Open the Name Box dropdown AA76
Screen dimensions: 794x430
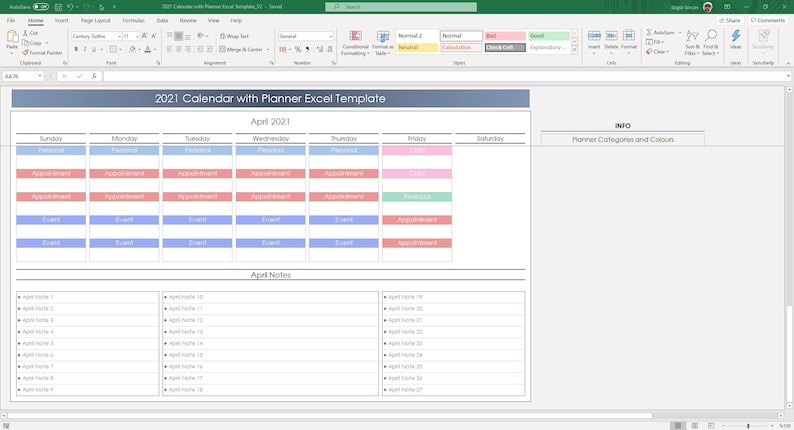39,76
